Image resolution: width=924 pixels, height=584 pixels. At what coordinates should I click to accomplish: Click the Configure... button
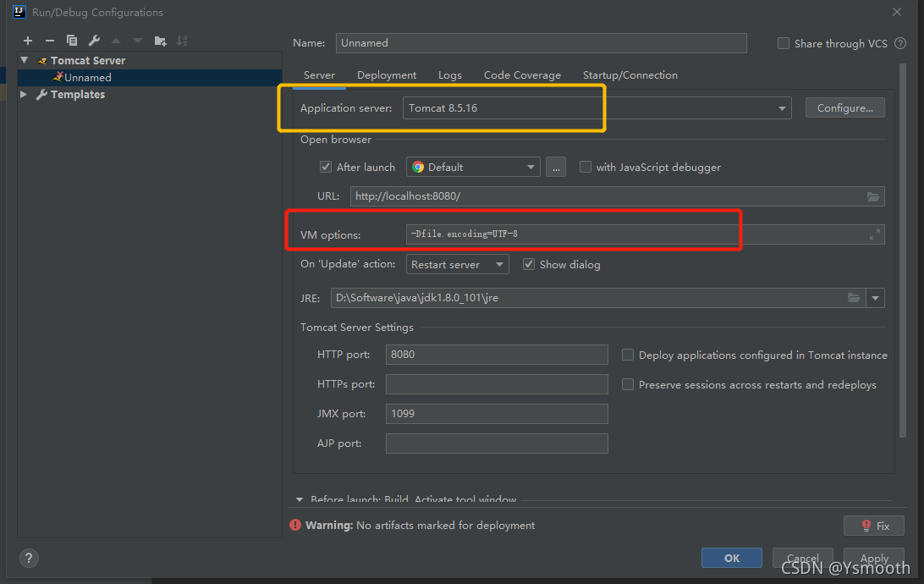click(845, 107)
